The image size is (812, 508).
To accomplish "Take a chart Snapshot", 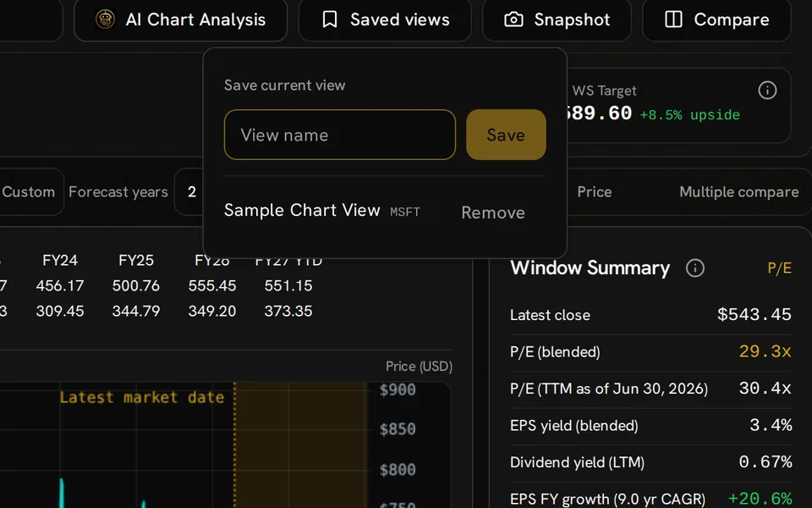I will click(x=557, y=19).
